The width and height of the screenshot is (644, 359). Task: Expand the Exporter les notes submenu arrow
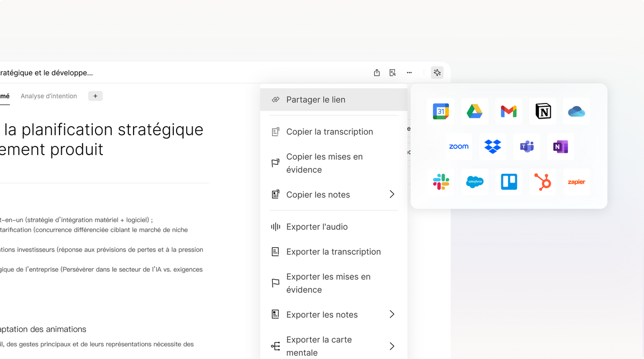coord(392,314)
